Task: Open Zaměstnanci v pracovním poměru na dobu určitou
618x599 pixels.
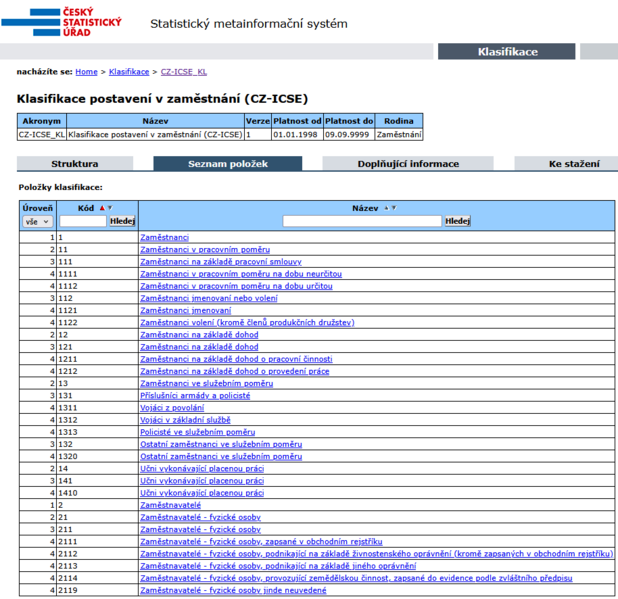Action: [236, 286]
